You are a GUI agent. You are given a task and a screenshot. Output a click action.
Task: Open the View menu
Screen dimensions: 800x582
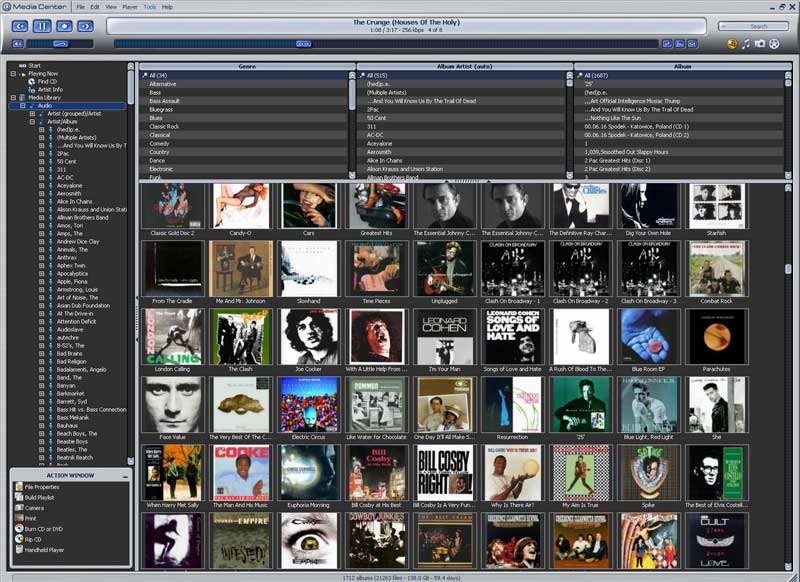click(111, 7)
